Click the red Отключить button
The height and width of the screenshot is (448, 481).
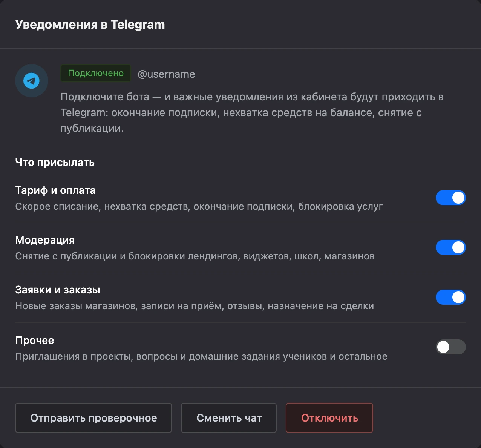coord(329,418)
